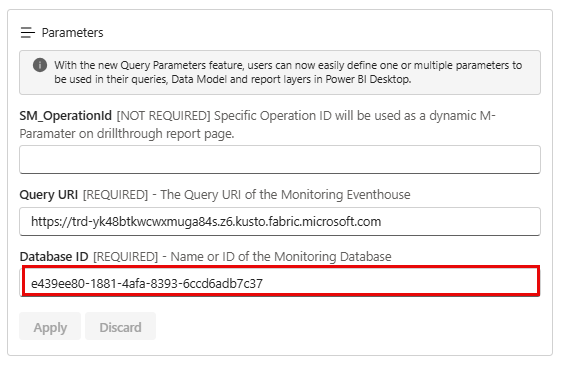Discard the parameter changes
Viewport: 563px width, 367px height.
tap(121, 326)
